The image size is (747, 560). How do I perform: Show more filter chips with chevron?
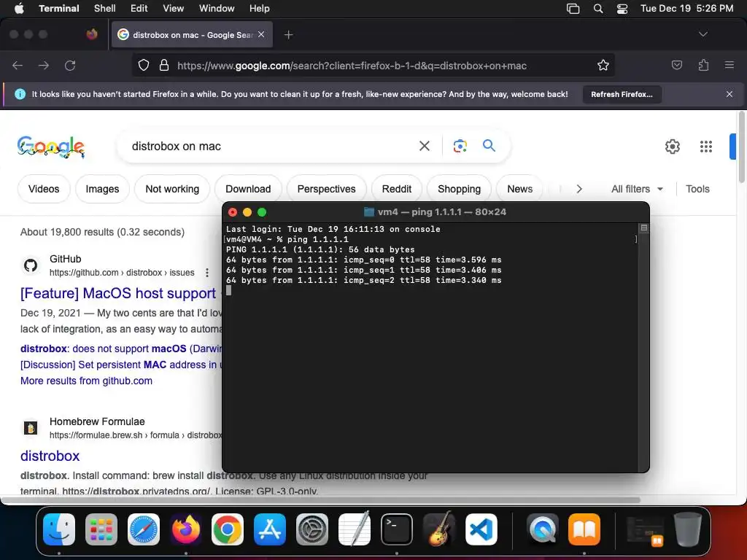click(578, 189)
